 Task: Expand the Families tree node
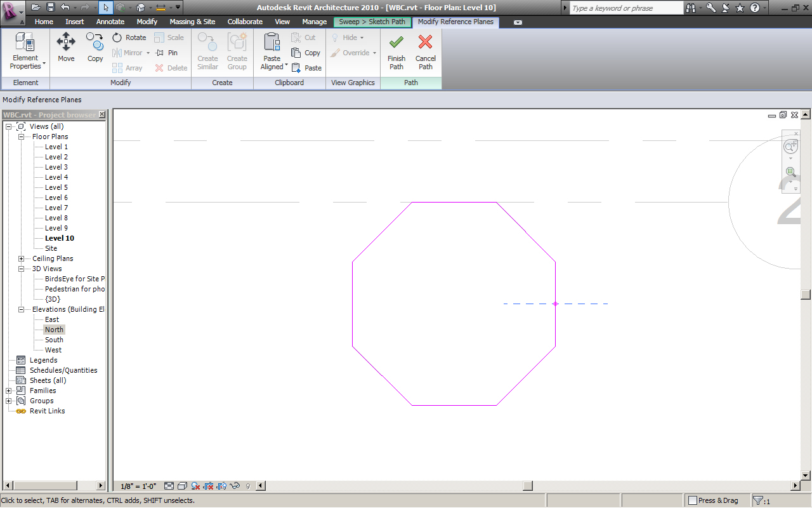(9, 391)
